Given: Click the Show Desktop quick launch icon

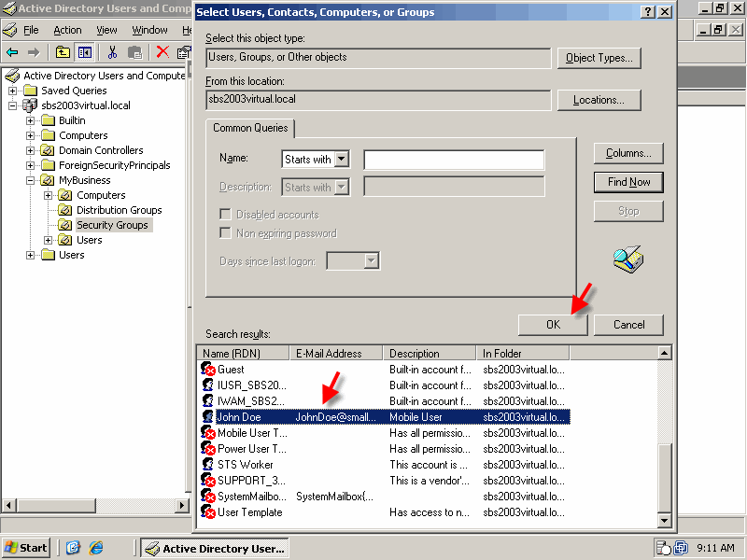Looking at the screenshot, I should click(73, 548).
